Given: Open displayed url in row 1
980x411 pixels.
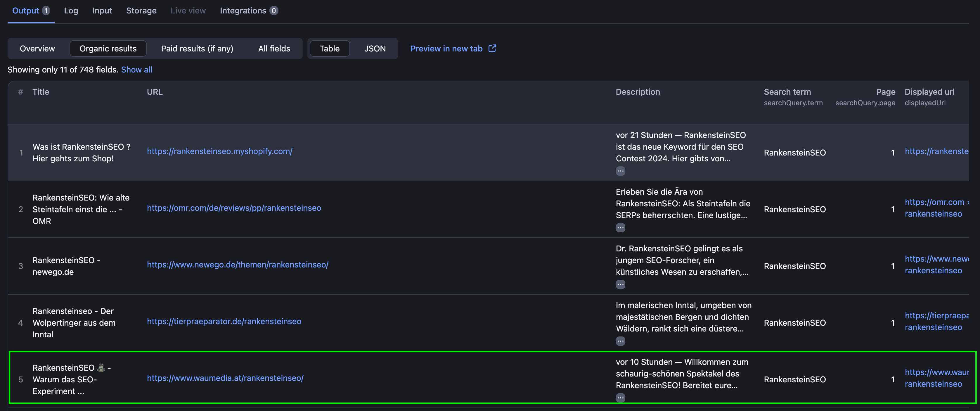Looking at the screenshot, I should click(936, 151).
